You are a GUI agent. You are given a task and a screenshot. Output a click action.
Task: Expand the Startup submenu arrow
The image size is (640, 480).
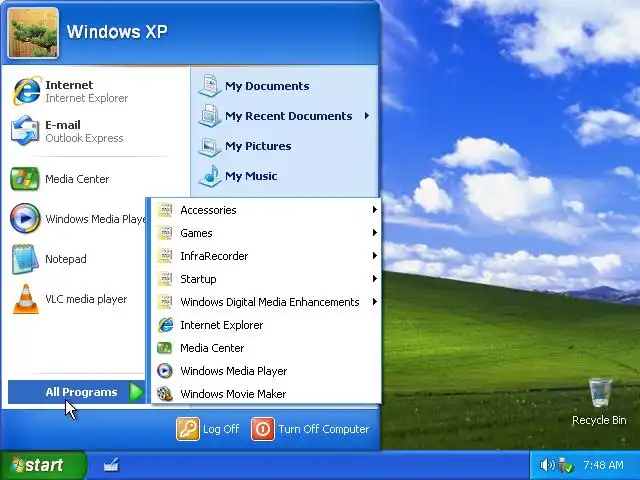(375, 279)
